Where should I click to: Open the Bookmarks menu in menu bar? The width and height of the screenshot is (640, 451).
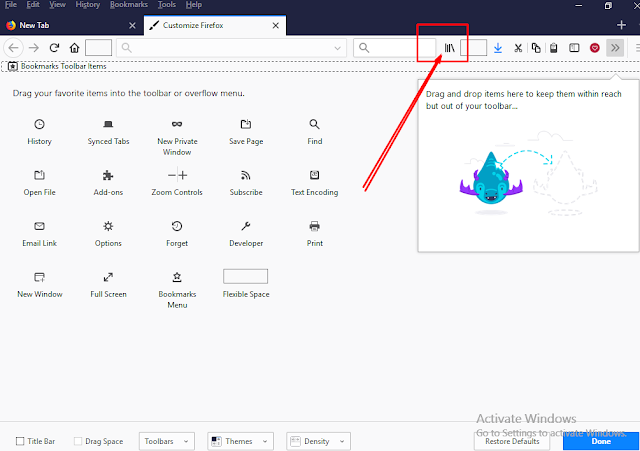point(129,4)
